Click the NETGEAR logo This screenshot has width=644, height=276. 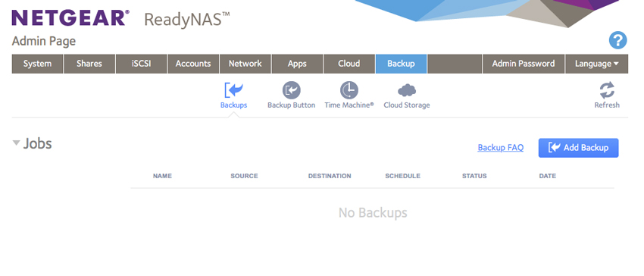70,18
